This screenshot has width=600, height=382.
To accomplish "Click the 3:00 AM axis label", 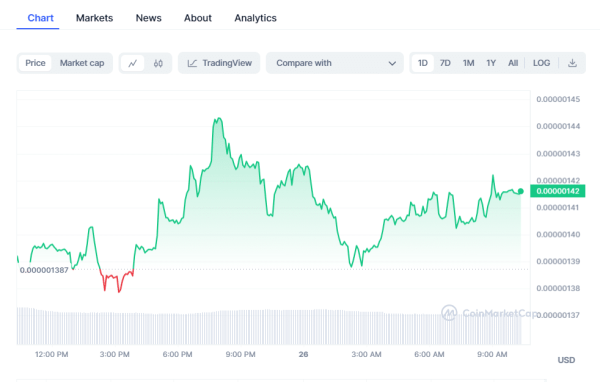I will click(x=366, y=354).
